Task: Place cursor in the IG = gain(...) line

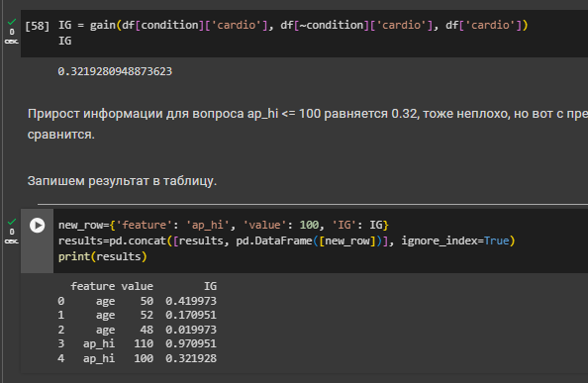Action: coord(293,25)
